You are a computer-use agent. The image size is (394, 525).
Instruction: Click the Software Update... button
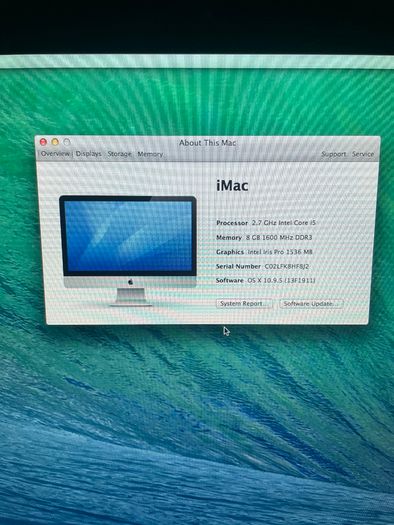[x=311, y=304]
